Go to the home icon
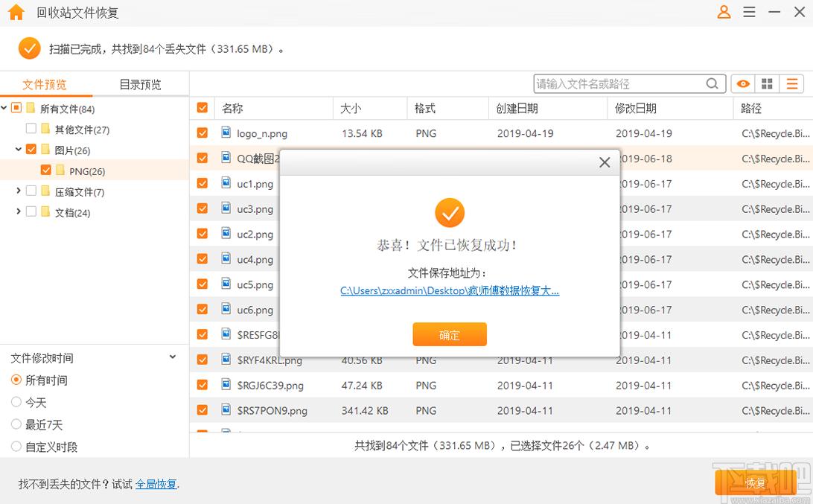813x504 pixels. (x=16, y=12)
